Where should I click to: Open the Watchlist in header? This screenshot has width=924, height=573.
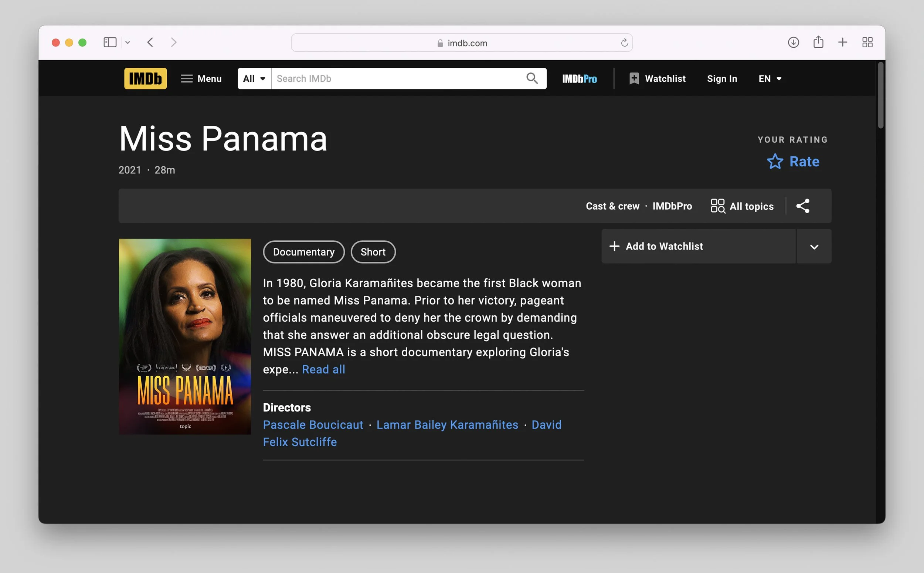coord(657,78)
